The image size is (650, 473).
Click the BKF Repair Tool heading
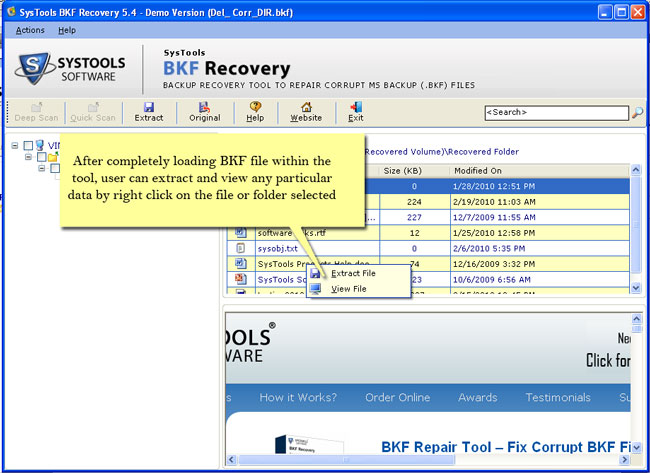coord(506,447)
